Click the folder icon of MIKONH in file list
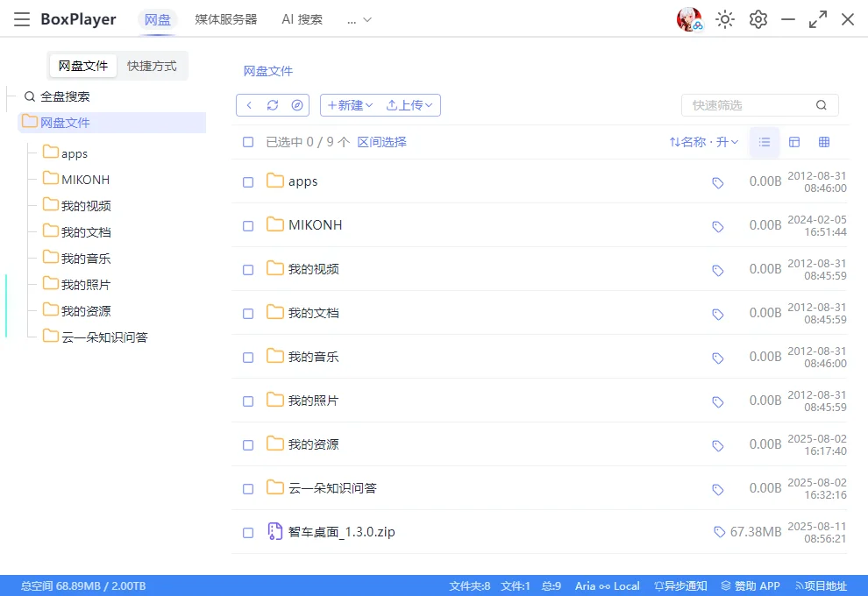This screenshot has height=596, width=868. coord(275,224)
